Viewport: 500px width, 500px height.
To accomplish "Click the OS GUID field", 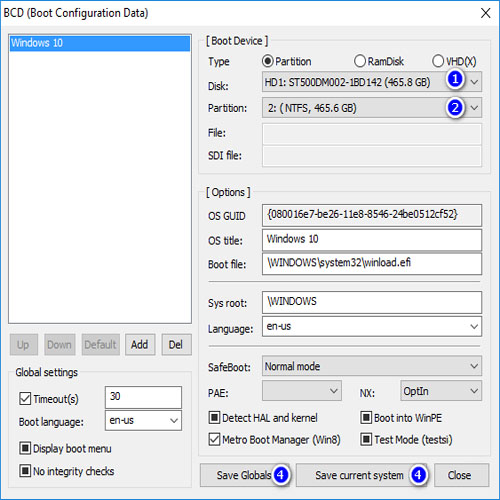I will [372, 215].
